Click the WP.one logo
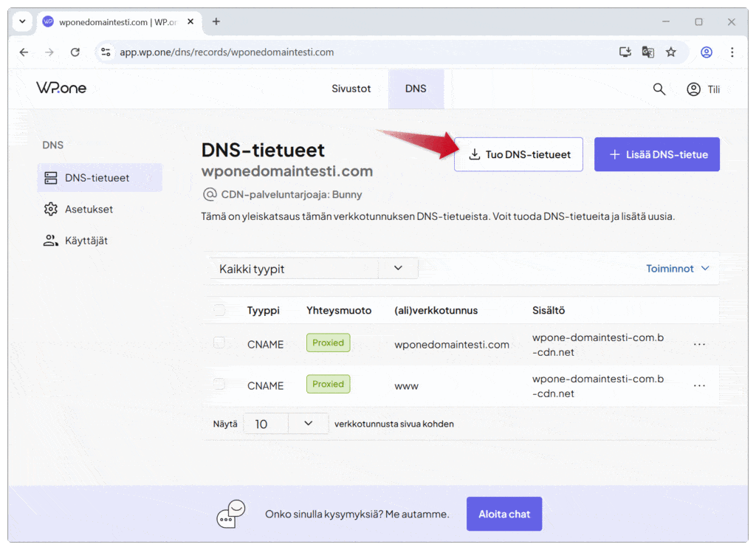The image size is (756, 550). 61,89
